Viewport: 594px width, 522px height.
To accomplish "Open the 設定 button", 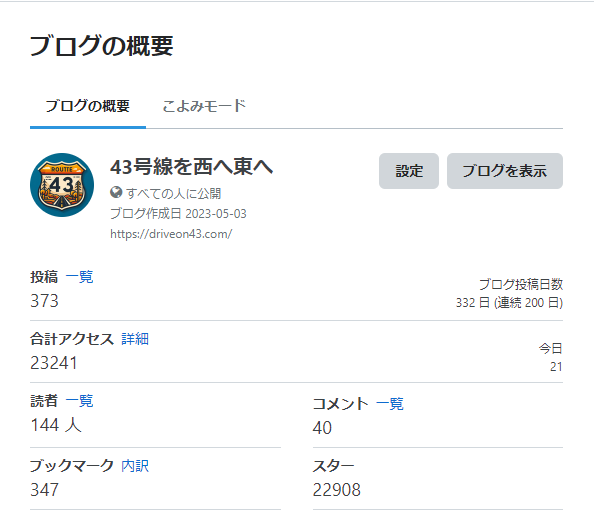I will (x=409, y=171).
